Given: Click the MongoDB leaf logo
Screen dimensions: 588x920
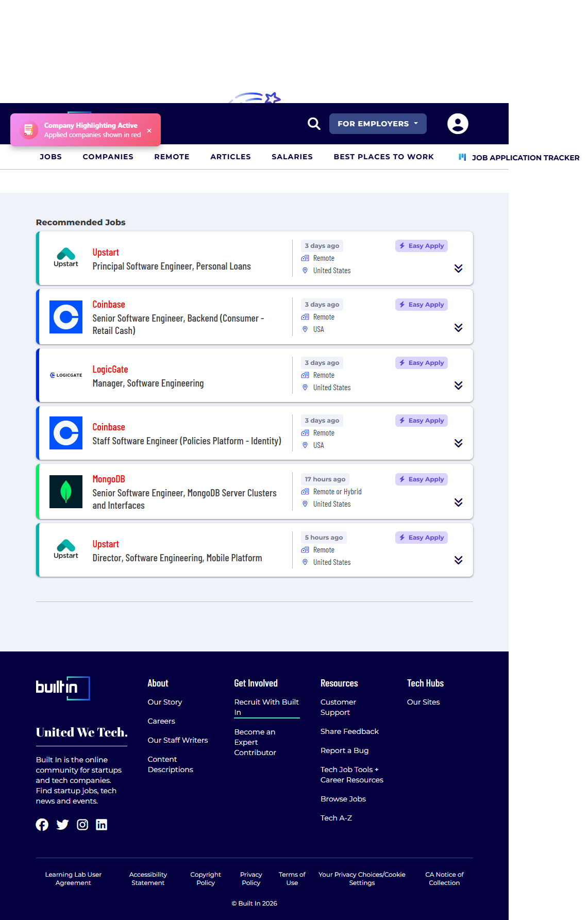Looking at the screenshot, I should [x=66, y=492].
